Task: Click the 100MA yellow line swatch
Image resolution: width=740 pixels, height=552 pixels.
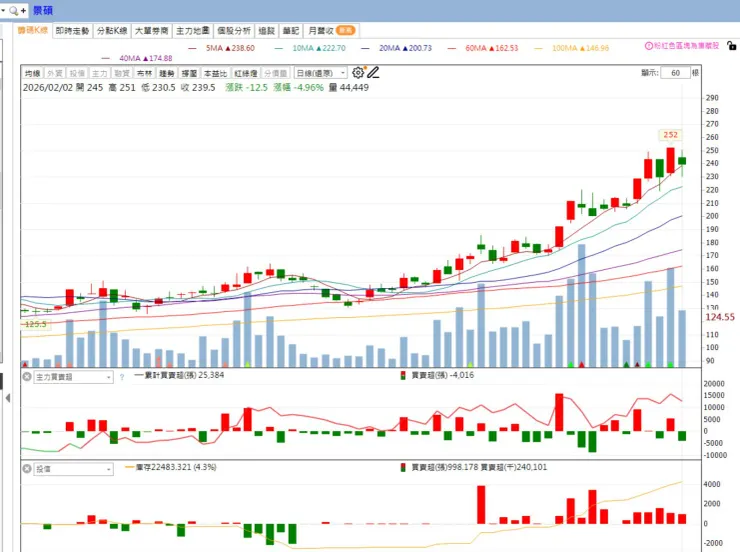Action: [538, 48]
